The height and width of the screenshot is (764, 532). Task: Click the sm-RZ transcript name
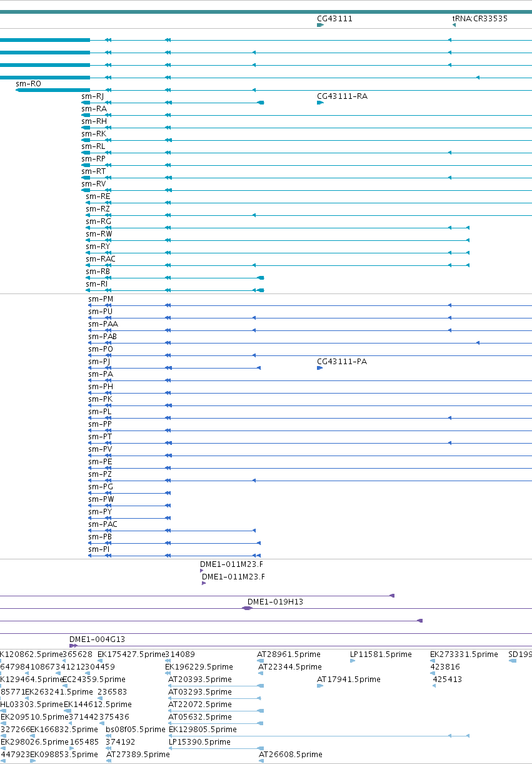98,209
